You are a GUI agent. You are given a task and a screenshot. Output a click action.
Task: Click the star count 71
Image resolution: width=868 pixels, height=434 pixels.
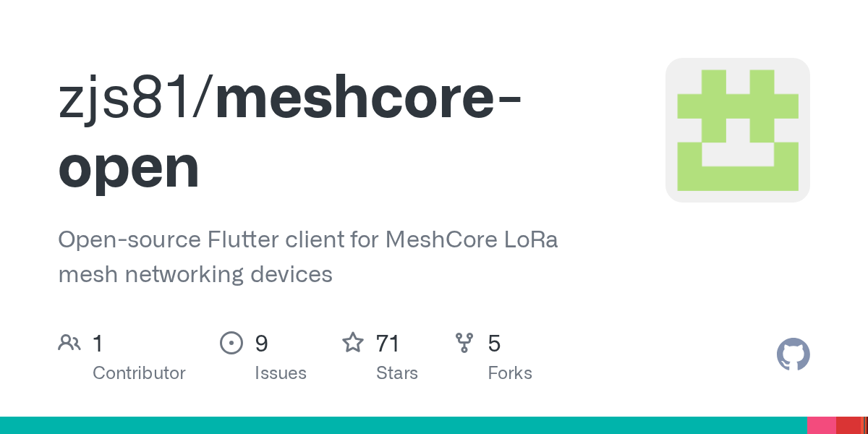click(x=388, y=343)
